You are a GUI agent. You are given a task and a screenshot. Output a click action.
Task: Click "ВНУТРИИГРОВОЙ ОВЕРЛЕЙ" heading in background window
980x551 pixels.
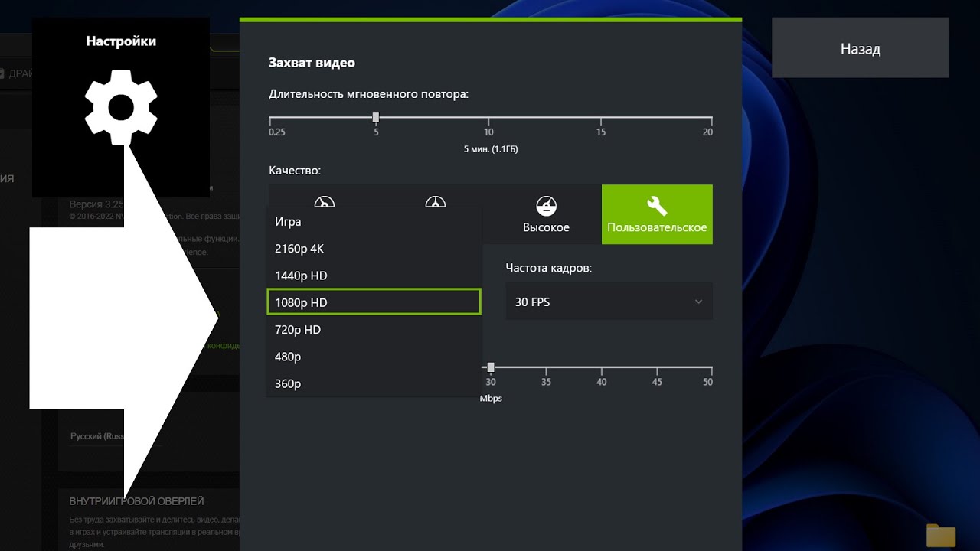click(137, 501)
